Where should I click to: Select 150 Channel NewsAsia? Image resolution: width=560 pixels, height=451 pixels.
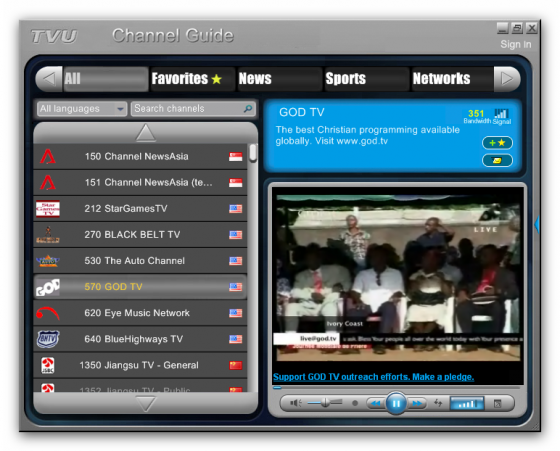coord(140,156)
